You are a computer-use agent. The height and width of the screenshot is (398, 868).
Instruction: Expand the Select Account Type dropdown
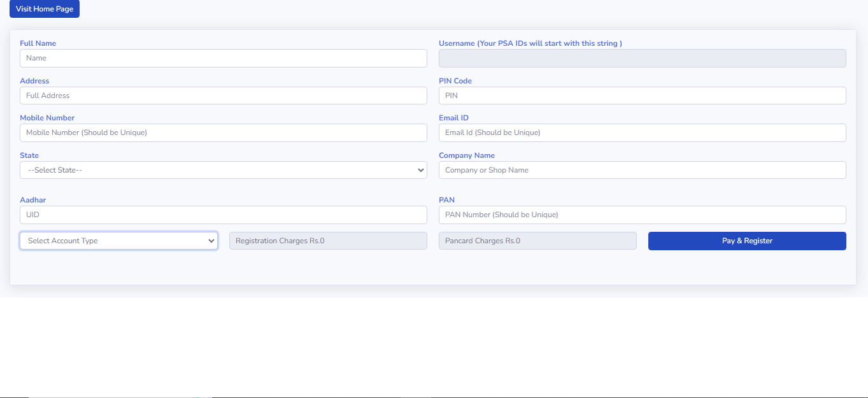coord(118,241)
